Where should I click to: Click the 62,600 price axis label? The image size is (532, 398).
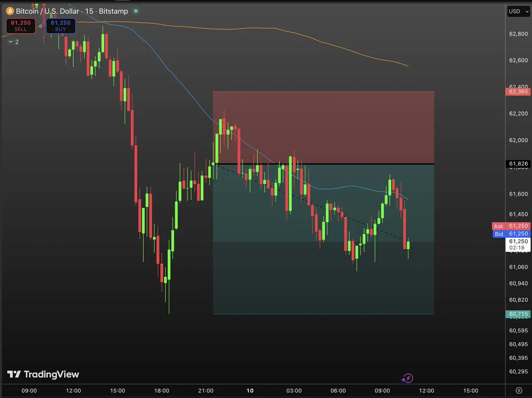click(518, 60)
